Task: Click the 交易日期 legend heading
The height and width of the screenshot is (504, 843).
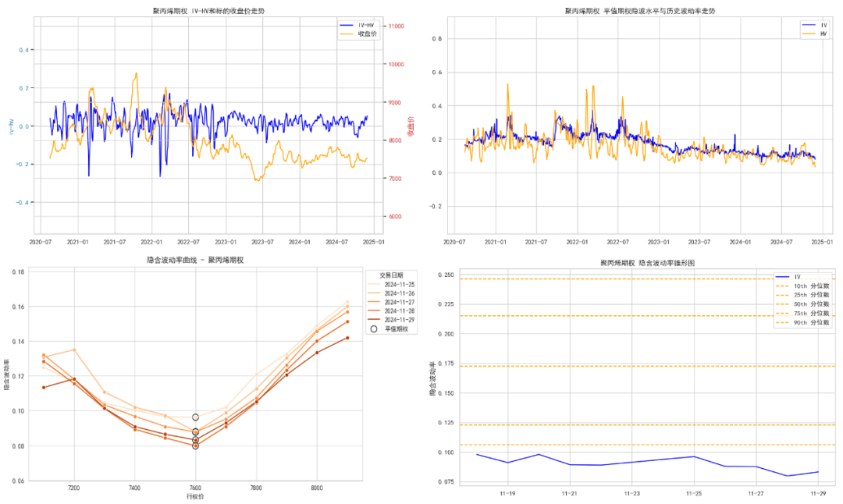Action: click(x=391, y=275)
